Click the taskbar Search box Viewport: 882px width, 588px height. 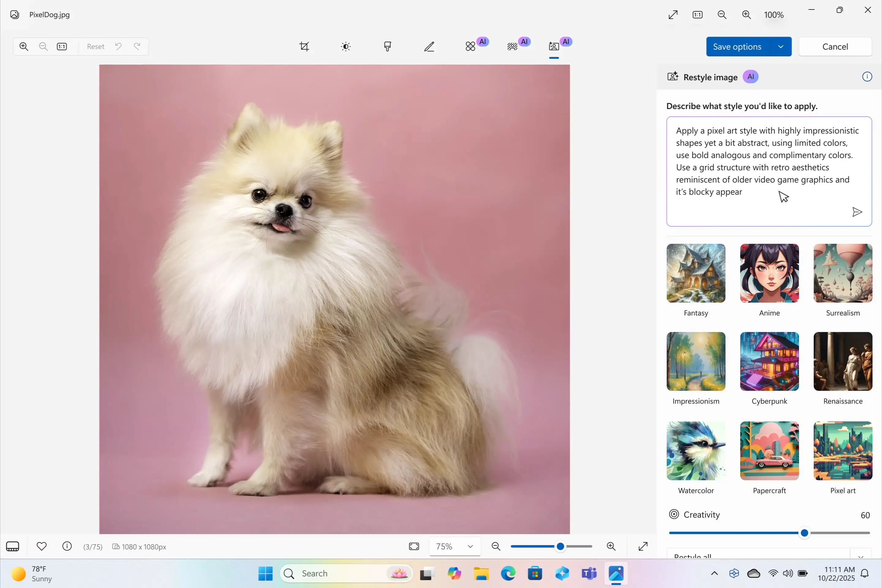pos(346,573)
